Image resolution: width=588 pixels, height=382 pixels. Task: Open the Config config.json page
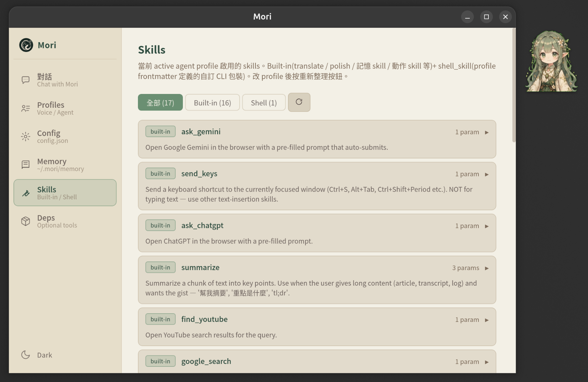65,137
